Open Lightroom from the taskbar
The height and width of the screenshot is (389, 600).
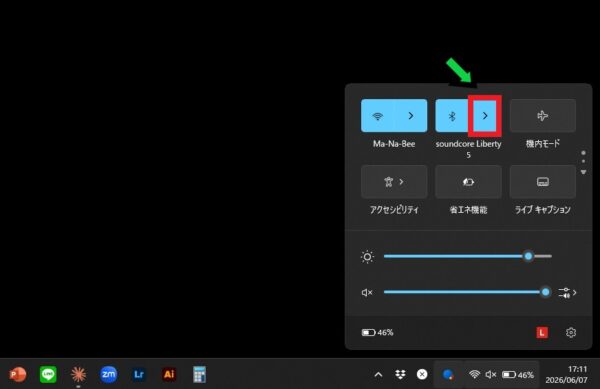[x=139, y=374]
